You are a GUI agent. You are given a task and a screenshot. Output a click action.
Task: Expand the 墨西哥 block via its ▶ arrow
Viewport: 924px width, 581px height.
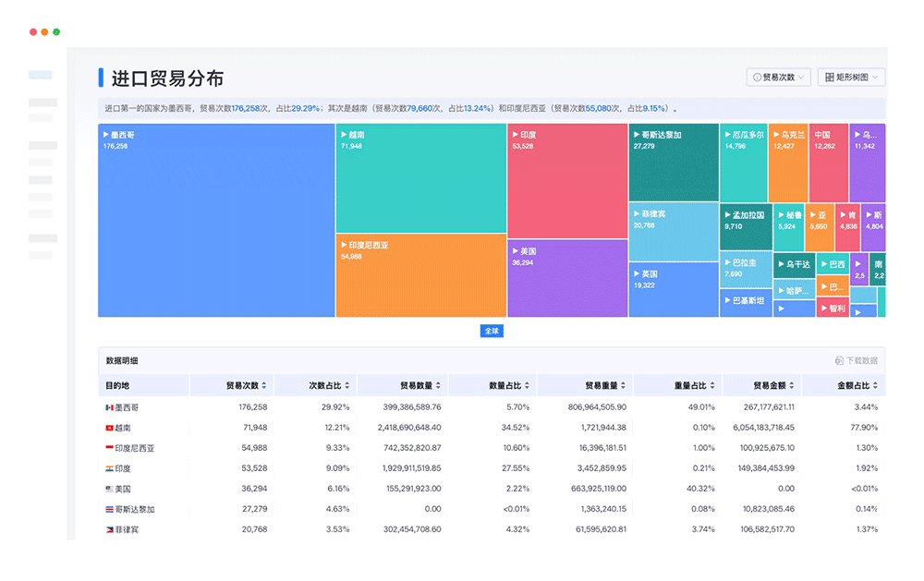(106, 134)
